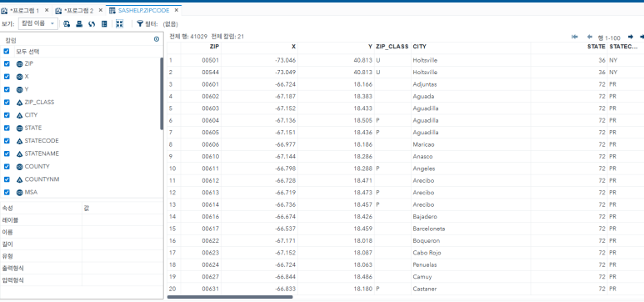Click the filter (없음) link

pos(171,24)
